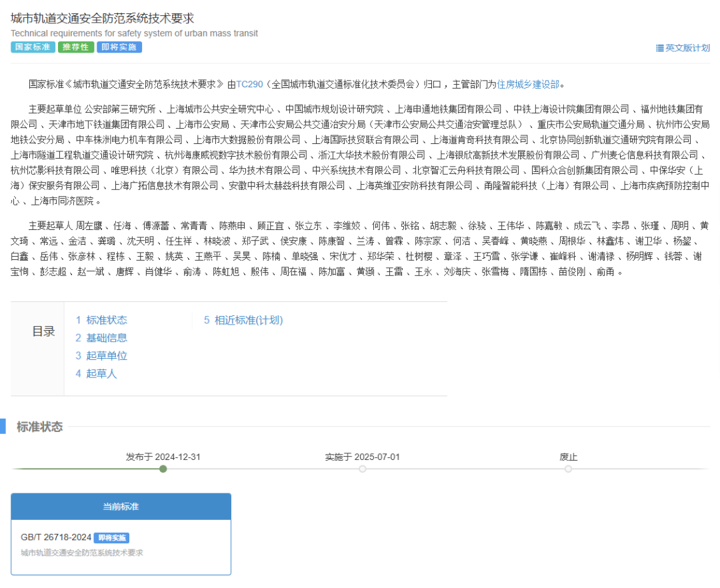Go to 2 基础信息 in the 目录
The width and height of the screenshot is (720, 588).
coord(101,338)
